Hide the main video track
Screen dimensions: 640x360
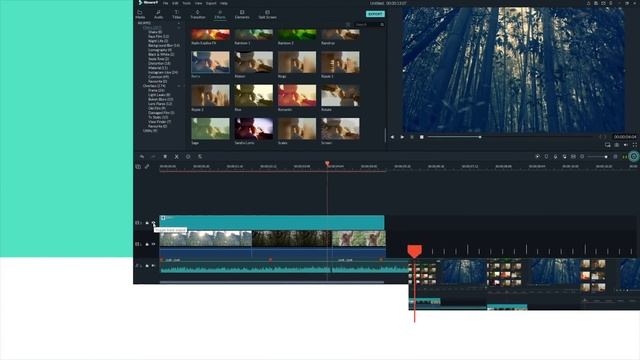(153, 244)
